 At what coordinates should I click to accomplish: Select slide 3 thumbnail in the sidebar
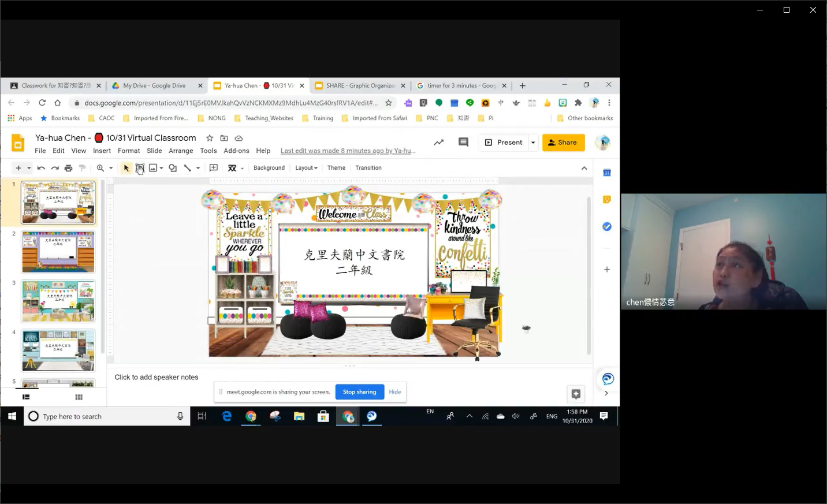pyautogui.click(x=58, y=300)
